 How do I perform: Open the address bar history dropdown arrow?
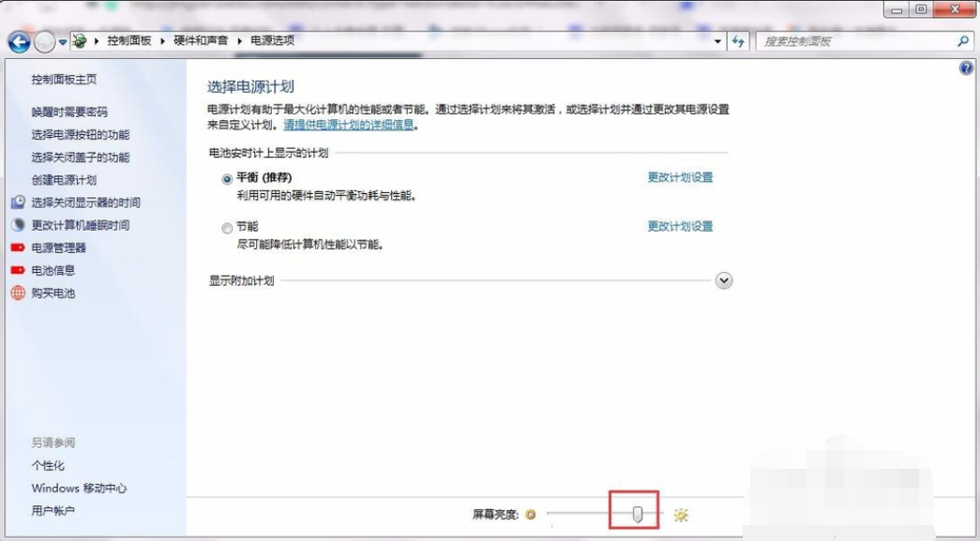(x=718, y=40)
